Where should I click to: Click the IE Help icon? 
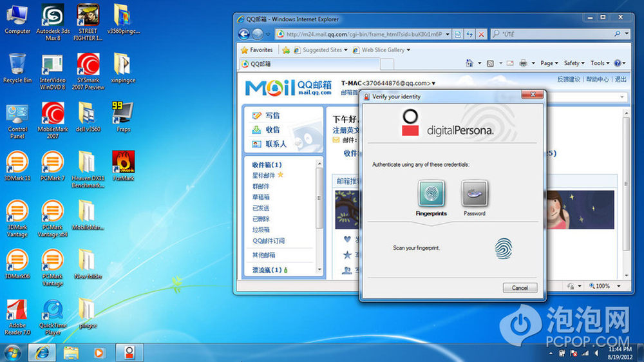(618, 63)
